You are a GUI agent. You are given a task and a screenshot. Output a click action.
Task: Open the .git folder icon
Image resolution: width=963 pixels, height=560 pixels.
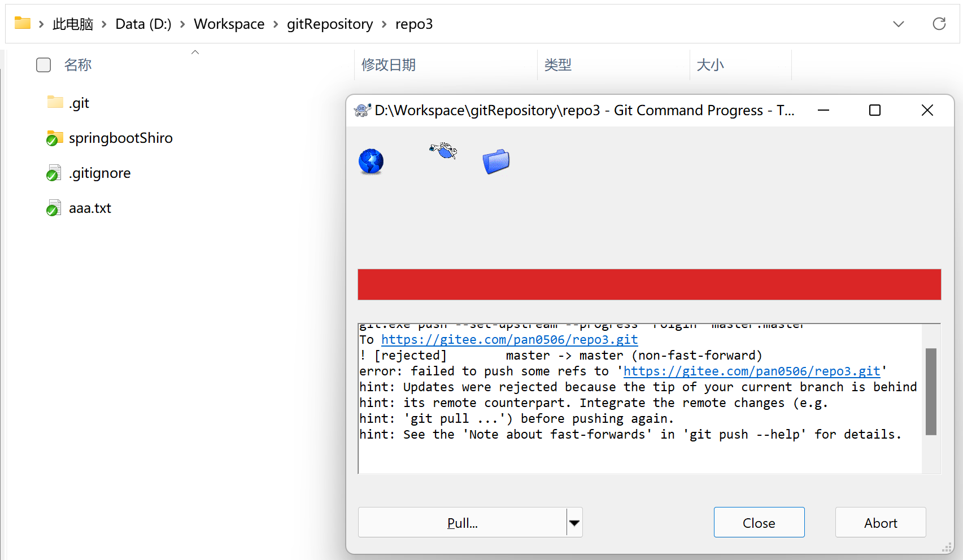(x=55, y=102)
